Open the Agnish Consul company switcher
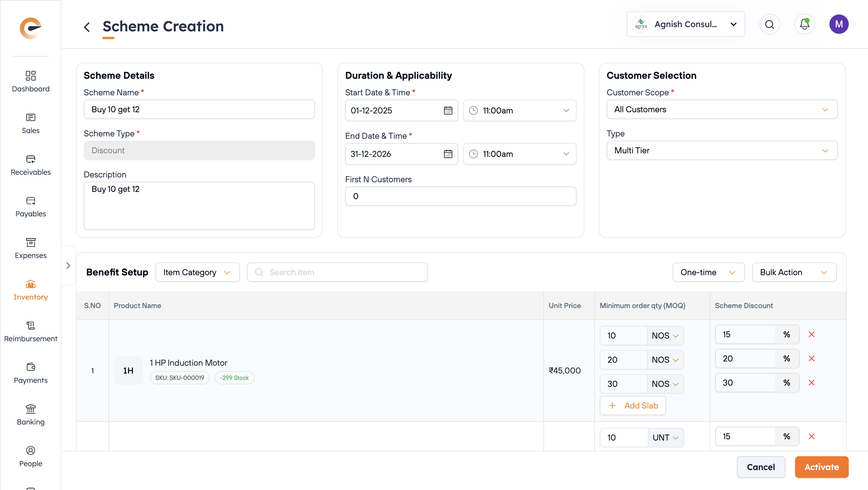The height and width of the screenshot is (490, 868). [x=685, y=24]
